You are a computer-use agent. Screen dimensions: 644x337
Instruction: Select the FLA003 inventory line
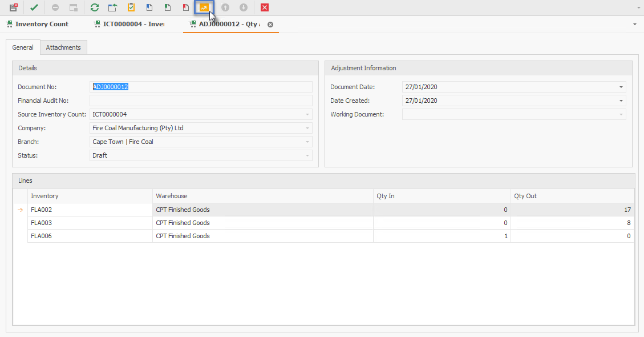pos(42,223)
